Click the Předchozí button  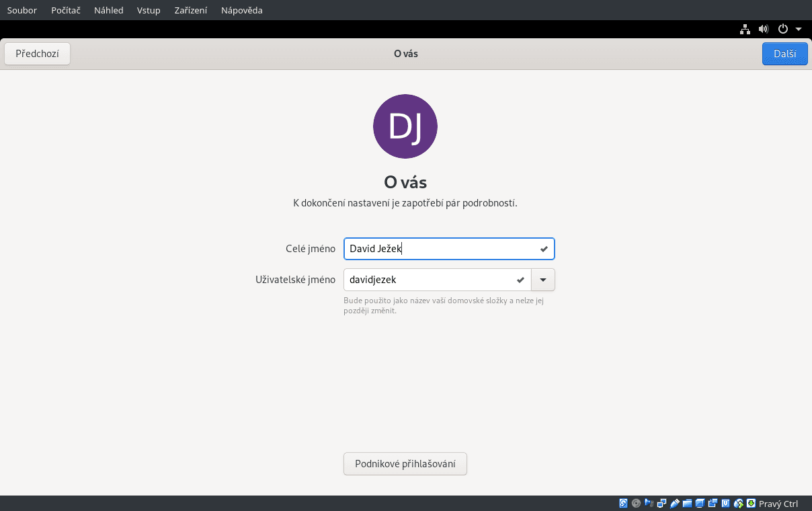37,53
